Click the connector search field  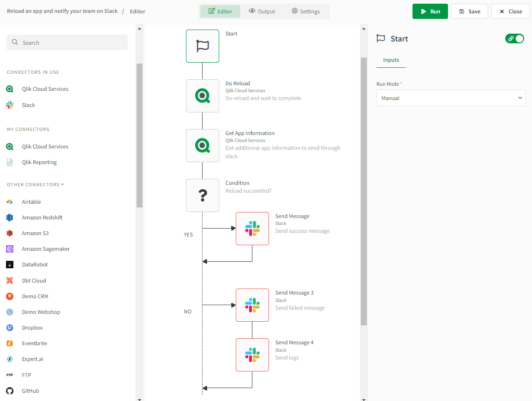(x=67, y=42)
